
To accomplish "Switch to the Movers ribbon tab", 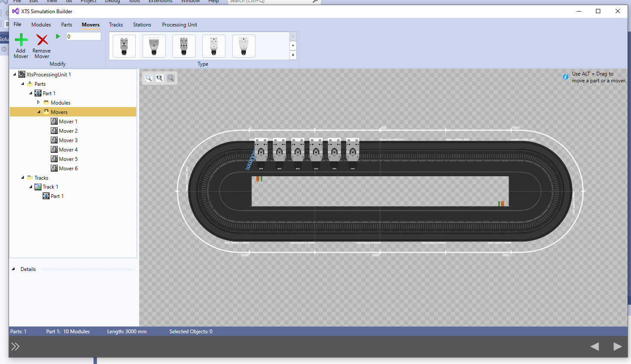I will [x=91, y=25].
